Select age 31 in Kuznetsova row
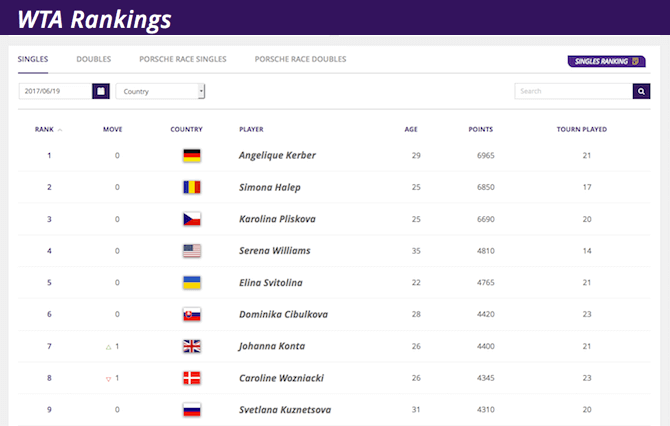Image resolution: width=670 pixels, height=426 pixels. point(416,410)
